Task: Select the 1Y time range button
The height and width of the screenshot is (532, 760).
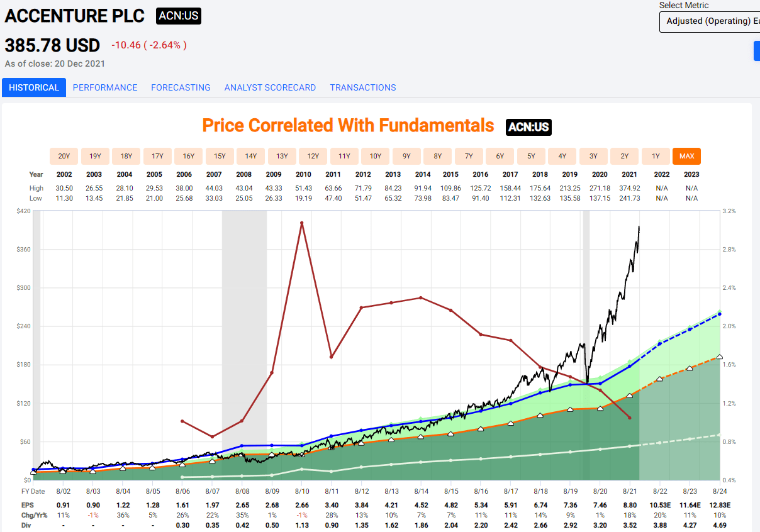Action: [x=656, y=156]
